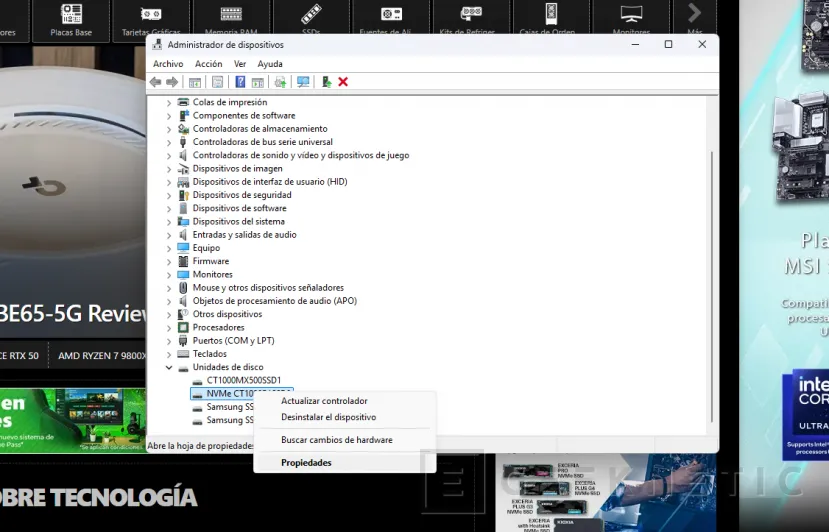Click the Memoria RAM icon on website
Image resolution: width=829 pixels, height=532 pixels.
point(231,14)
